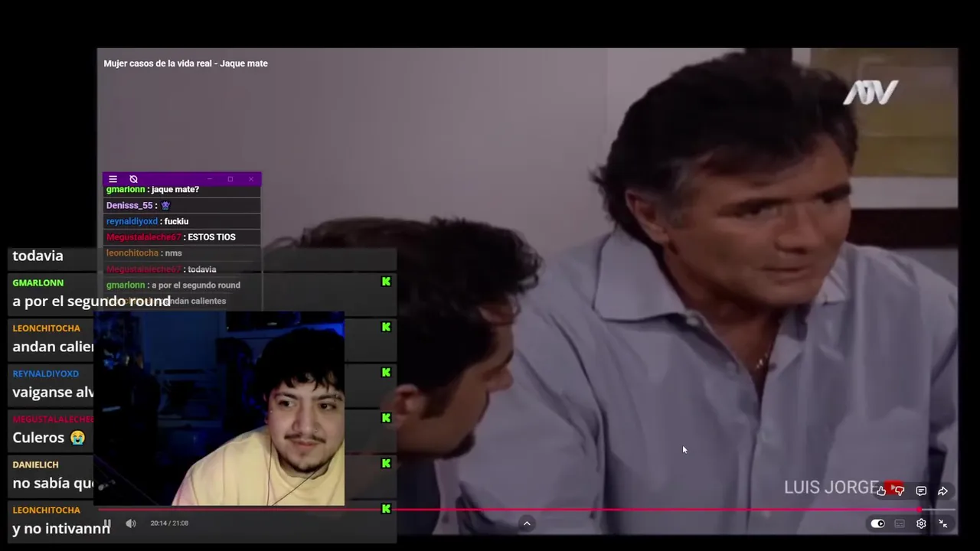The image size is (980, 551).
Task: Click the GMARLONN username in overlay chat
Action: tap(38, 283)
